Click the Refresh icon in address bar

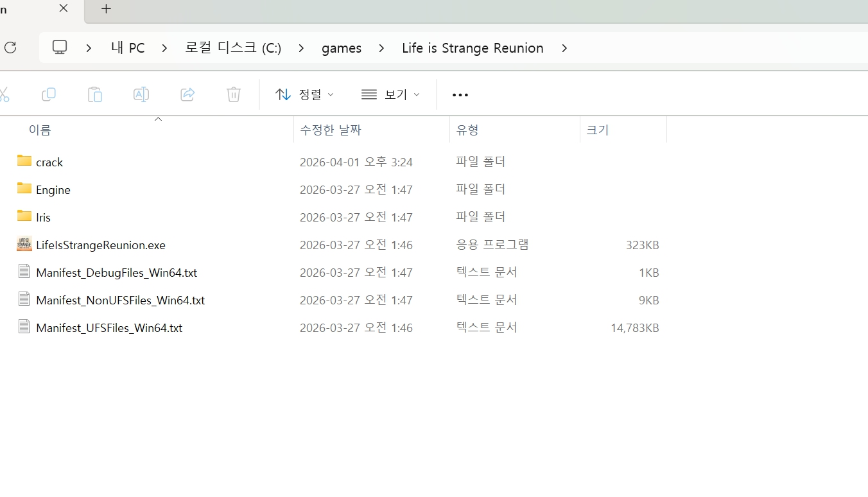[x=10, y=48]
